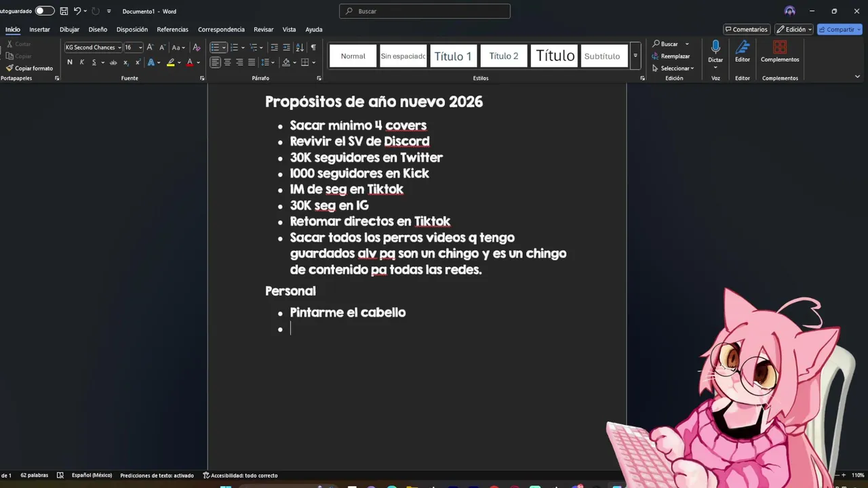The height and width of the screenshot is (488, 868).
Task: Increase font size with the grow button
Action: pos(150,47)
